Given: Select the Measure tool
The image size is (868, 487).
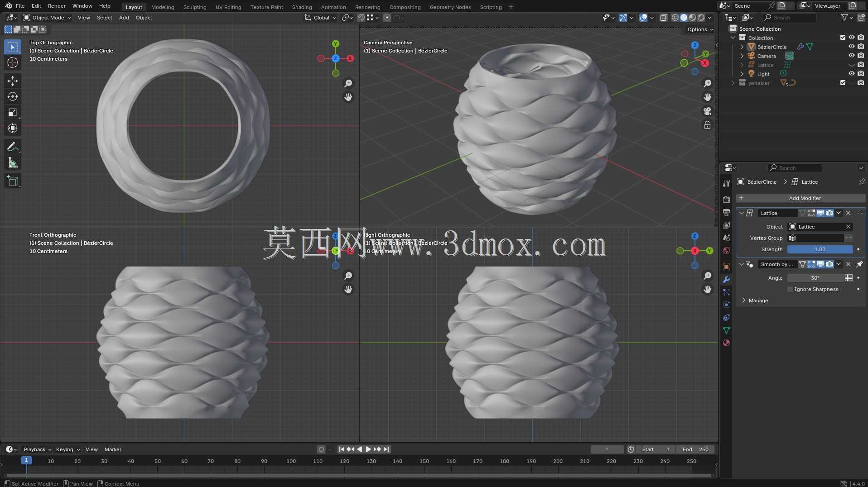Looking at the screenshot, I should [13, 162].
